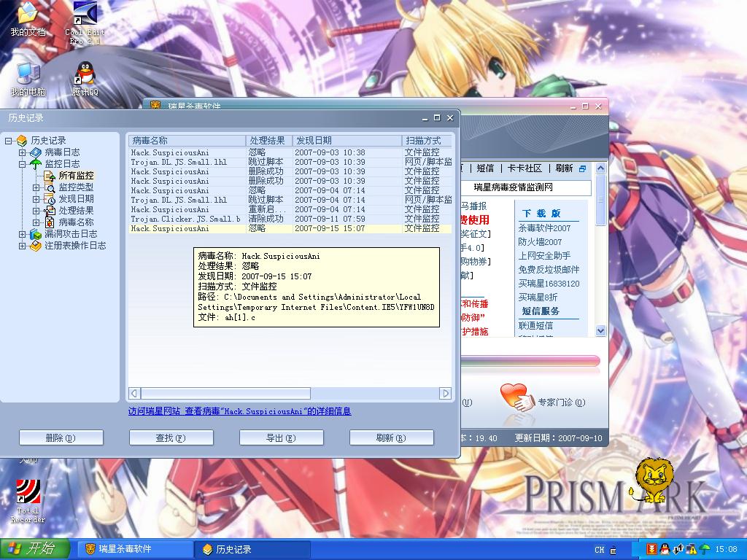The height and width of the screenshot is (560, 747).
Task: Open the 我的文档 desktop icon
Action: pos(28,19)
